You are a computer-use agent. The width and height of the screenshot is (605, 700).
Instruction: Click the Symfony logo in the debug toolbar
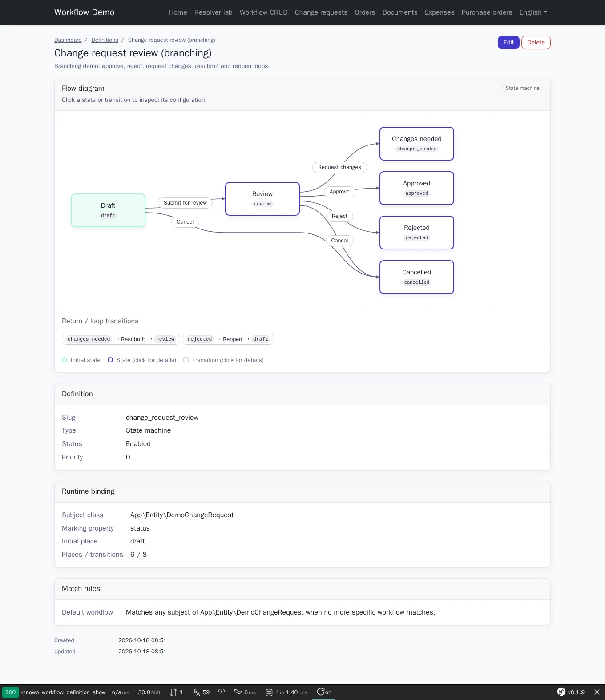coord(561,692)
